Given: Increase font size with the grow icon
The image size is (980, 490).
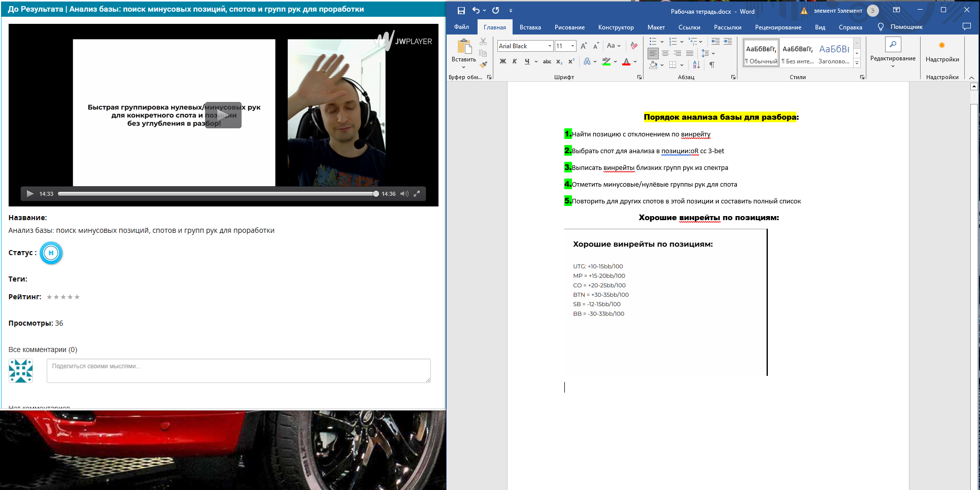Looking at the screenshot, I should click(x=584, y=46).
